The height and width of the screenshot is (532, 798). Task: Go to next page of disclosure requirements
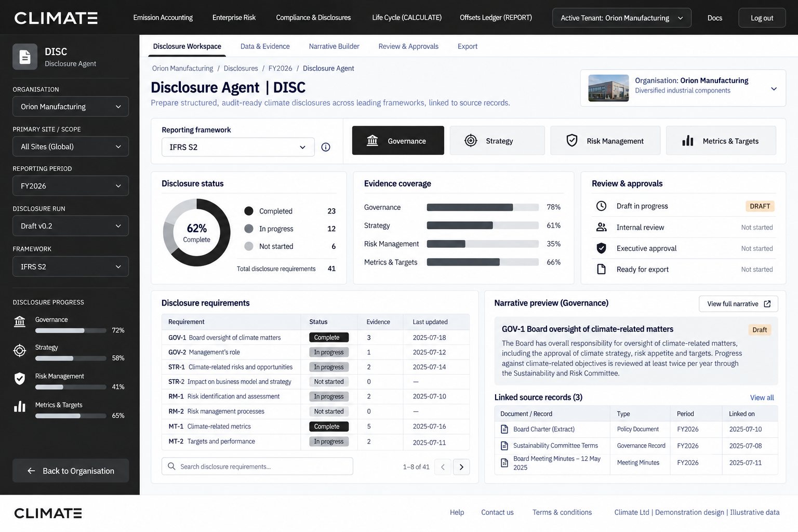pyautogui.click(x=461, y=467)
